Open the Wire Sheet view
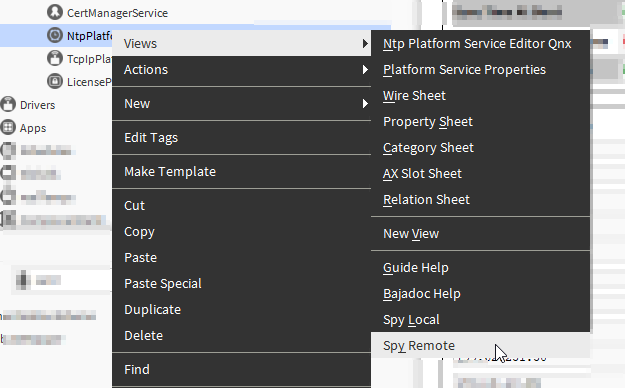The height and width of the screenshot is (388, 625). pyautogui.click(x=480, y=96)
